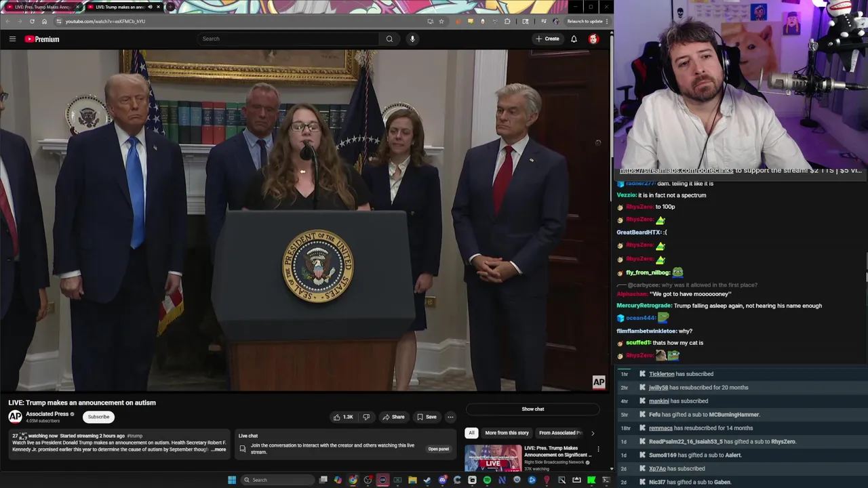Click the AP watermark on video

click(599, 382)
